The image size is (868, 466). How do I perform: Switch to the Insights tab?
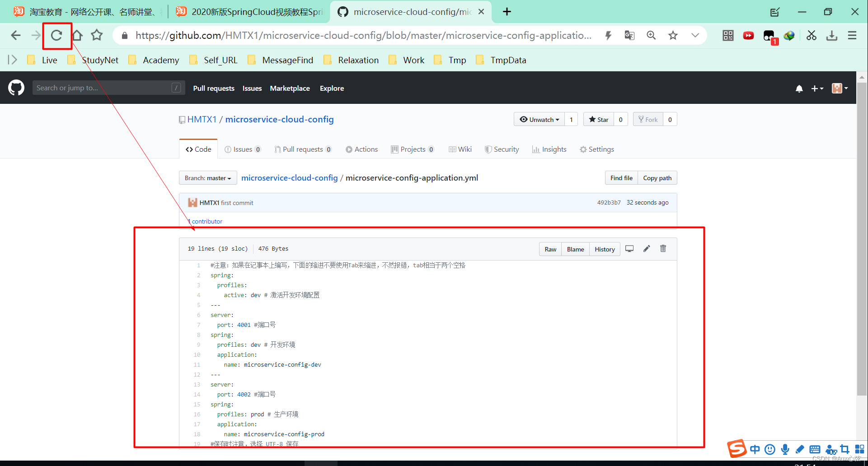(549, 149)
